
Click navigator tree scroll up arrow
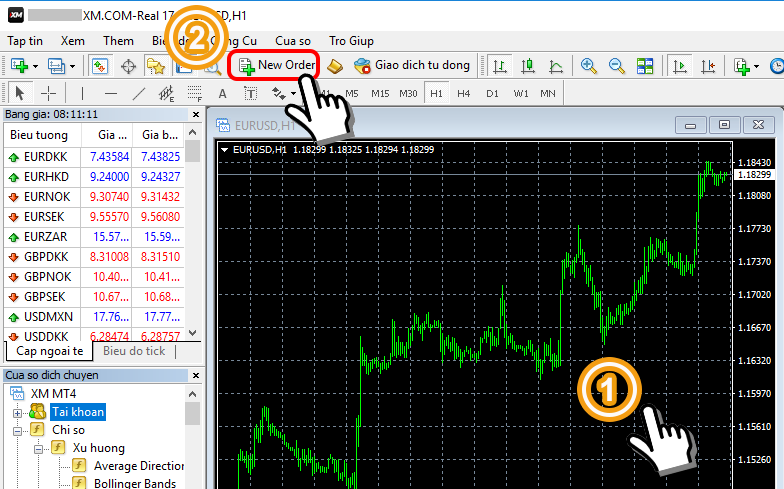coord(192,394)
